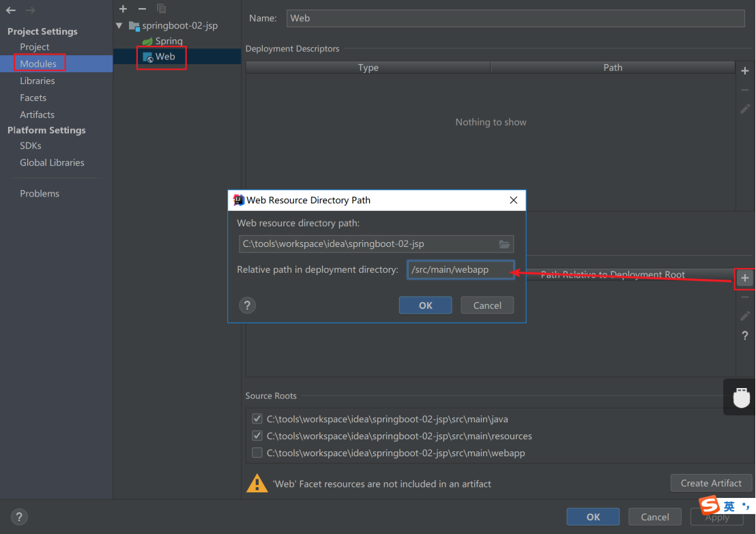Confirm the dialog with its OK button
The width and height of the screenshot is (756, 534).
coord(425,306)
